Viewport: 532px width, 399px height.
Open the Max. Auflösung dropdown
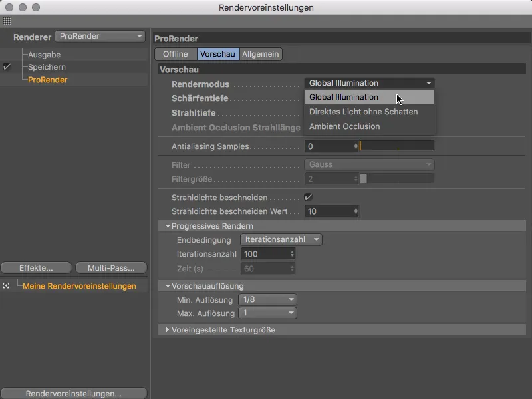coord(267,313)
